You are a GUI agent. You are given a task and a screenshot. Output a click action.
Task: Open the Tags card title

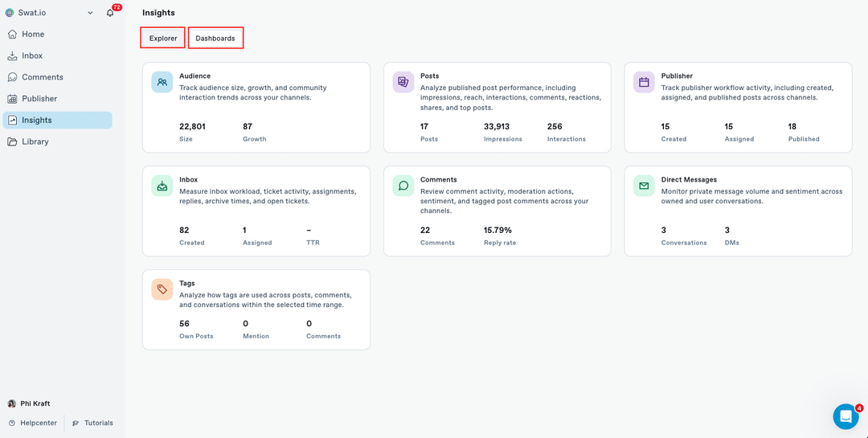point(187,283)
